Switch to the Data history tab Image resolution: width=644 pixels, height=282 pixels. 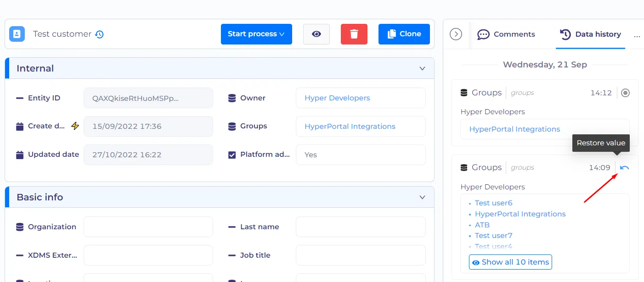[x=590, y=34]
